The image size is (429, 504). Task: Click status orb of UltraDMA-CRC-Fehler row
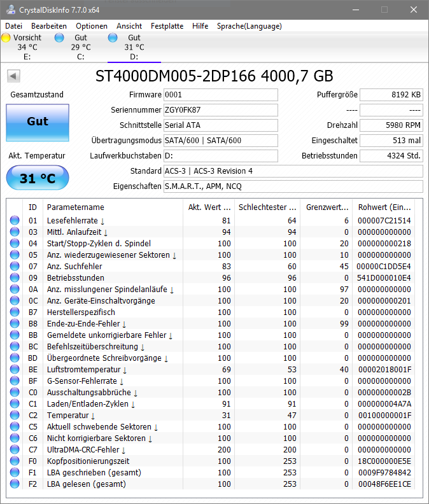point(15,450)
